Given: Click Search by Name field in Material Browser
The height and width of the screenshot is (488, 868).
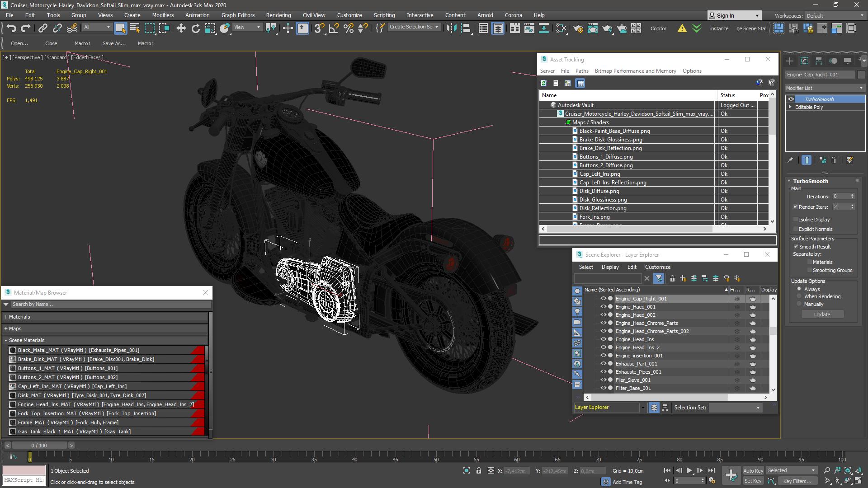Looking at the screenshot, I should point(111,304).
